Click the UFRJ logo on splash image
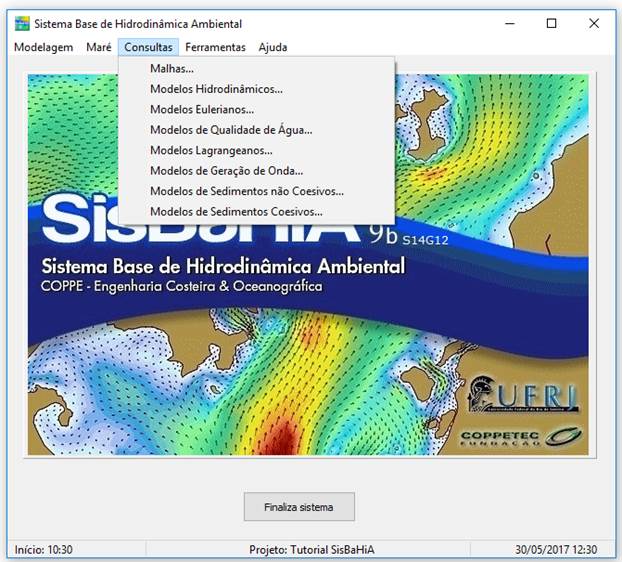Image resolution: width=622 pixels, height=562 pixels. point(522,395)
